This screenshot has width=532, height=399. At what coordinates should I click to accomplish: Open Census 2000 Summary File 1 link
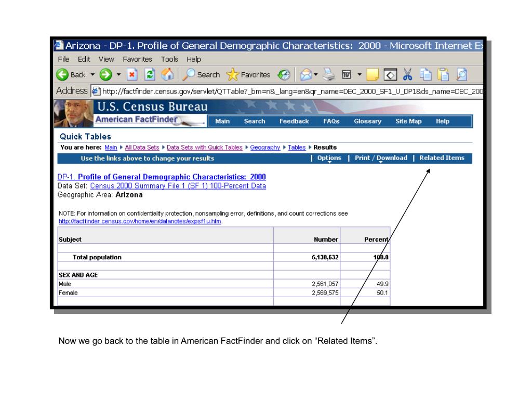[x=178, y=186]
